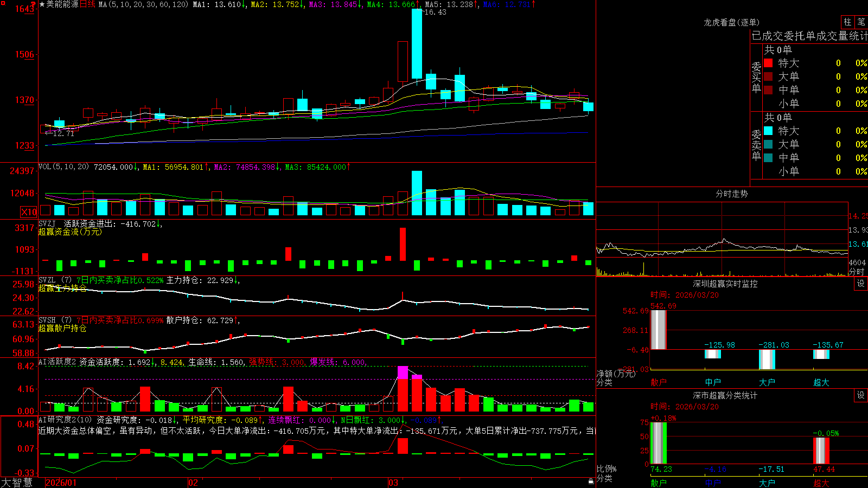Click the VOL(5,10,20) indicator label
This screenshot has width=868, height=488.
pos(63,167)
